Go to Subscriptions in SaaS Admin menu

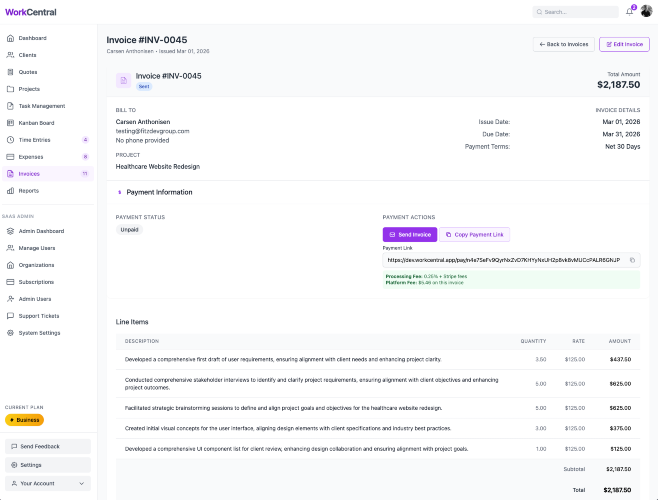point(36,282)
